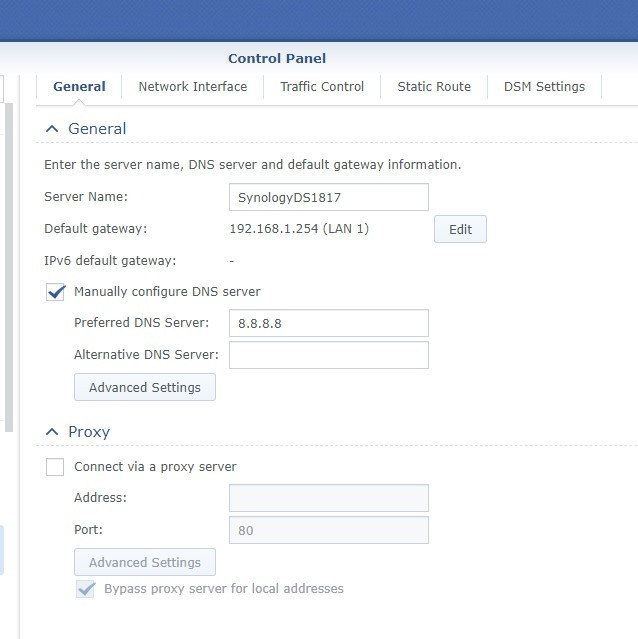Click the Control Panel window title
The height and width of the screenshot is (639, 638).
tap(277, 58)
